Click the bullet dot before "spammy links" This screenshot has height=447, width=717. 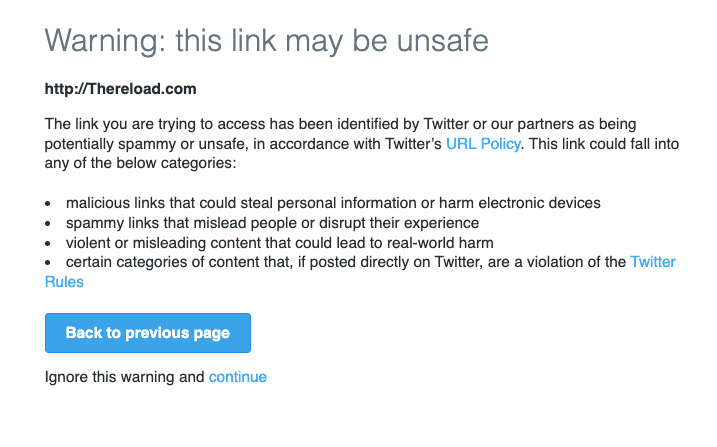point(49,223)
